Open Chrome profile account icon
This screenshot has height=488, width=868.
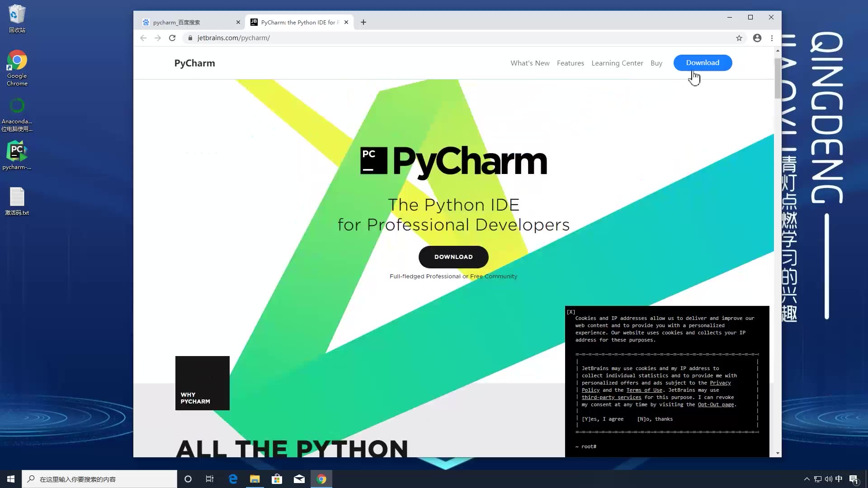757,38
